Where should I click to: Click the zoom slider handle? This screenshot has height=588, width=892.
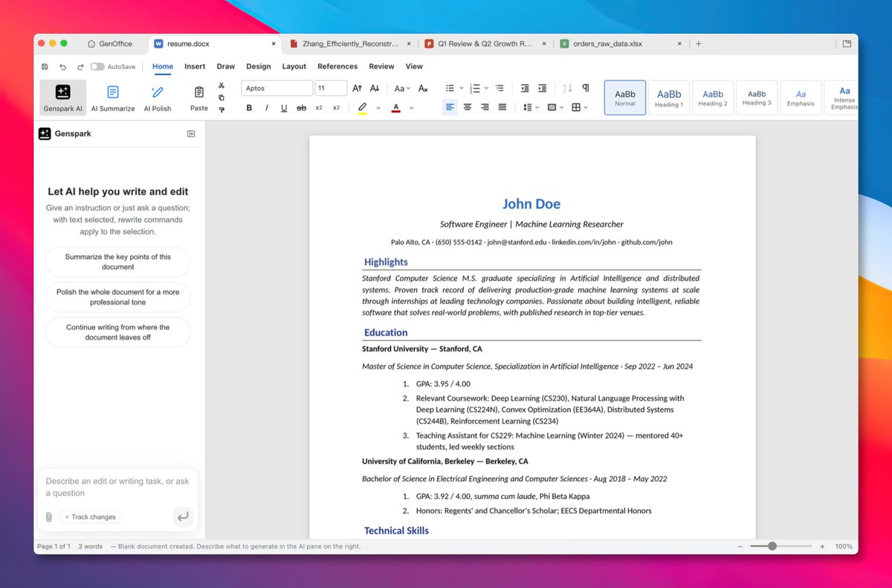point(772,546)
